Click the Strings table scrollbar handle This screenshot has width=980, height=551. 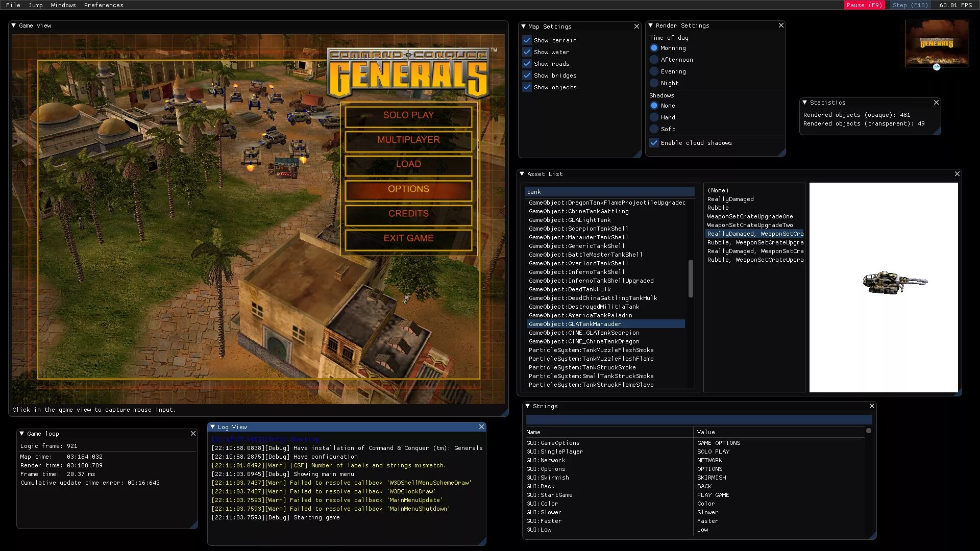(x=869, y=431)
